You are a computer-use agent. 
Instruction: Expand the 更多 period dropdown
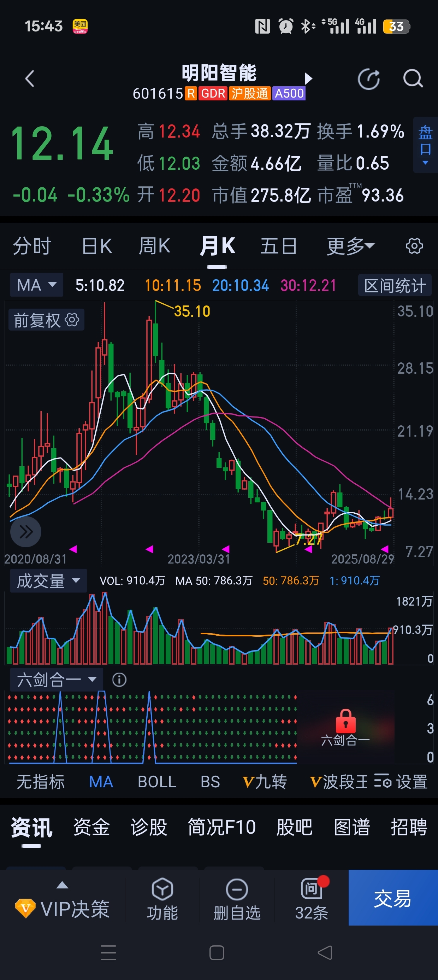[x=351, y=246]
